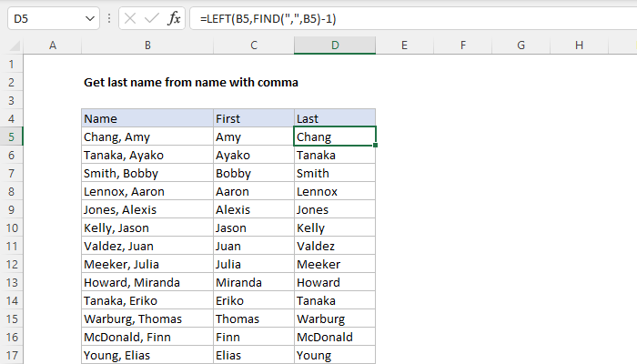Click the Last header cell
This screenshot has width=637, height=364.
click(334, 118)
